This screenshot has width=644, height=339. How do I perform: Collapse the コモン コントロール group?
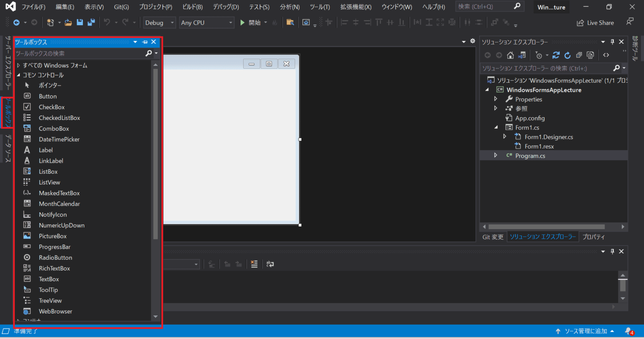[18, 75]
